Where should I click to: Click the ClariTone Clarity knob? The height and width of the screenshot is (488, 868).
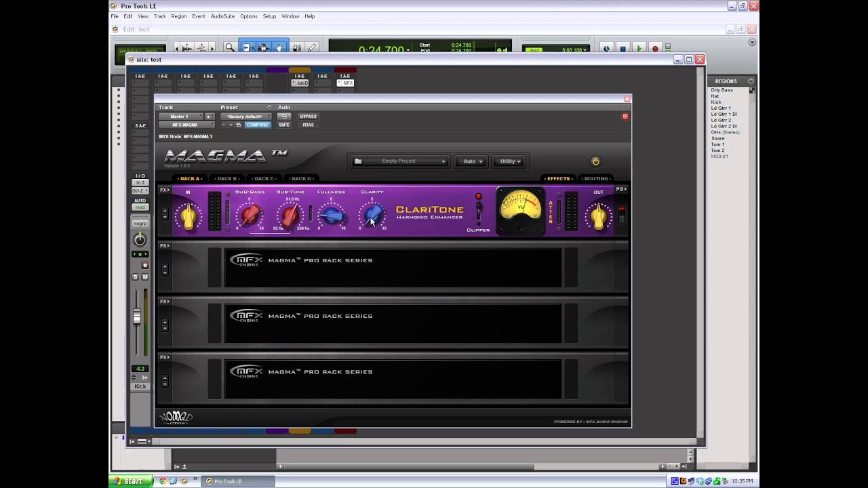tap(372, 216)
